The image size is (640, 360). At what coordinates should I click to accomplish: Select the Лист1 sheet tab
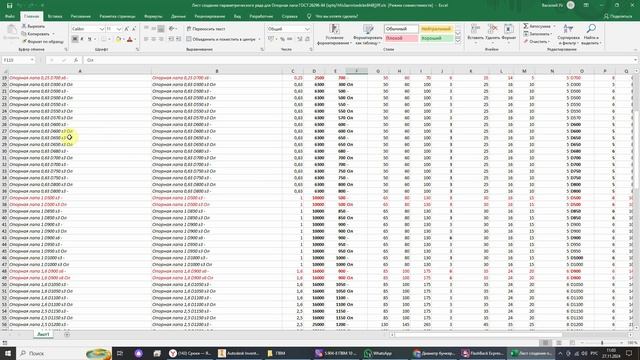pos(43,334)
